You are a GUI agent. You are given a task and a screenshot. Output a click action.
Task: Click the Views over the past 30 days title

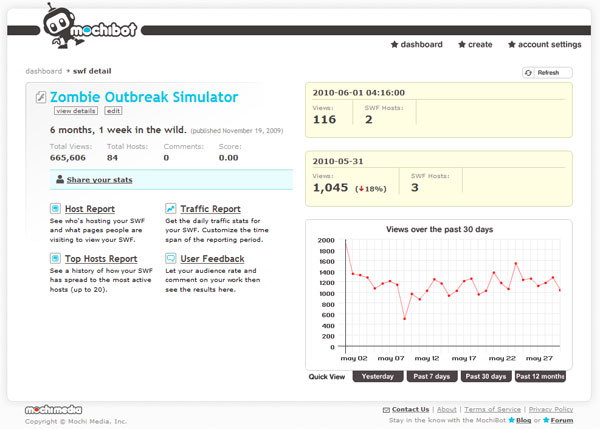point(439,229)
